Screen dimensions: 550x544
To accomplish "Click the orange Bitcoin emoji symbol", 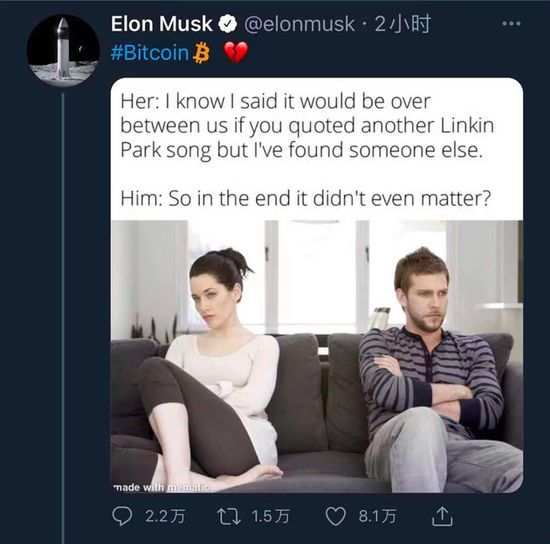I will click(201, 53).
